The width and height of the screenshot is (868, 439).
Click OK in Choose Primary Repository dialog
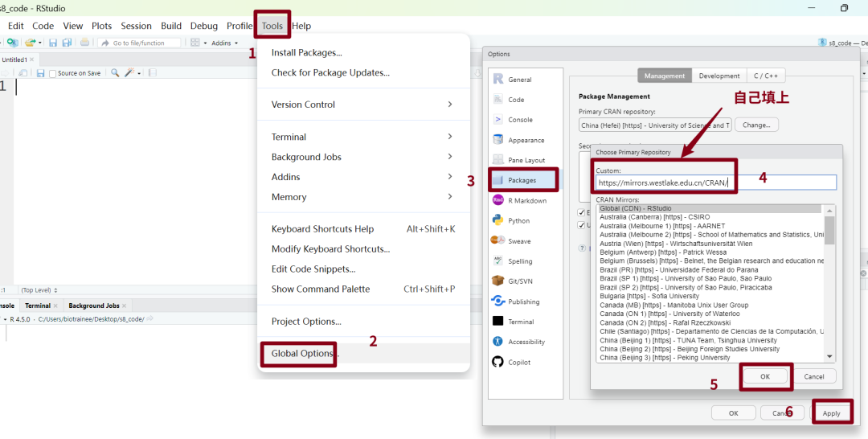[x=764, y=376]
